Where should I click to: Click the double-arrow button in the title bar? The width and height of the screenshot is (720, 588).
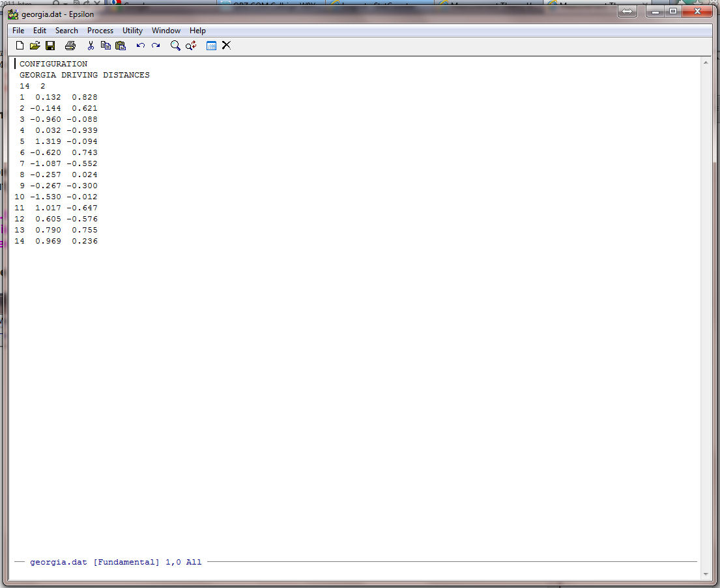click(x=627, y=12)
